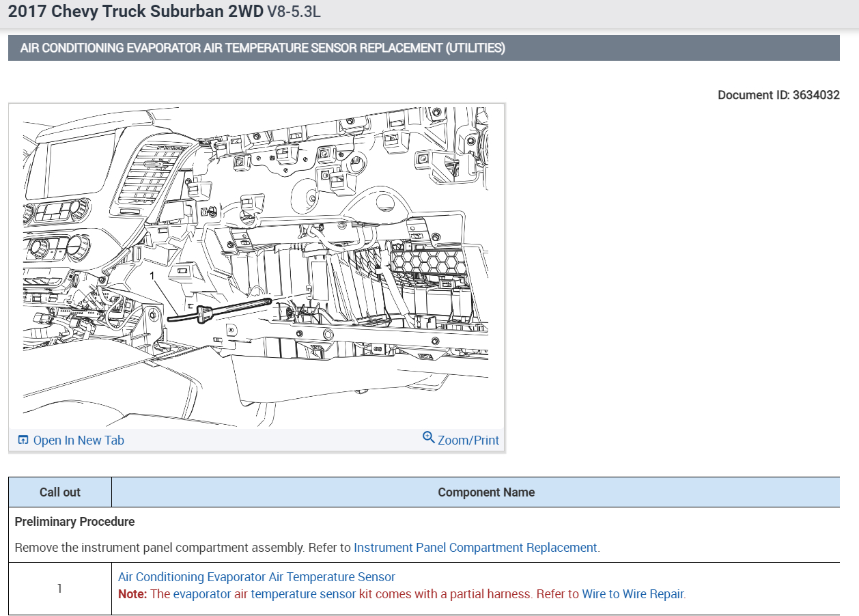Click the 'Preliminary Procedure' heading
Screen dimensions: 859x616
pyautogui.click(x=74, y=522)
